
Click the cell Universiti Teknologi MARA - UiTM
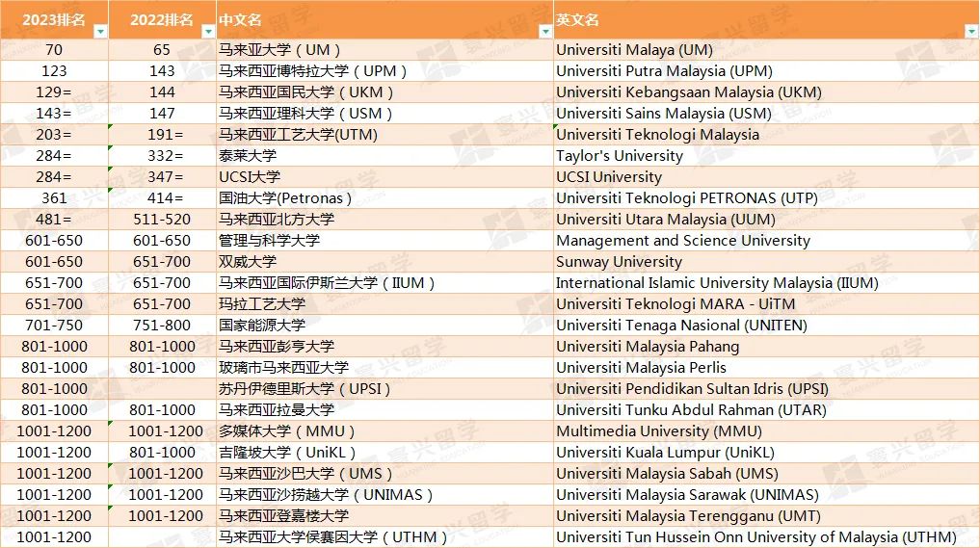[767, 304]
